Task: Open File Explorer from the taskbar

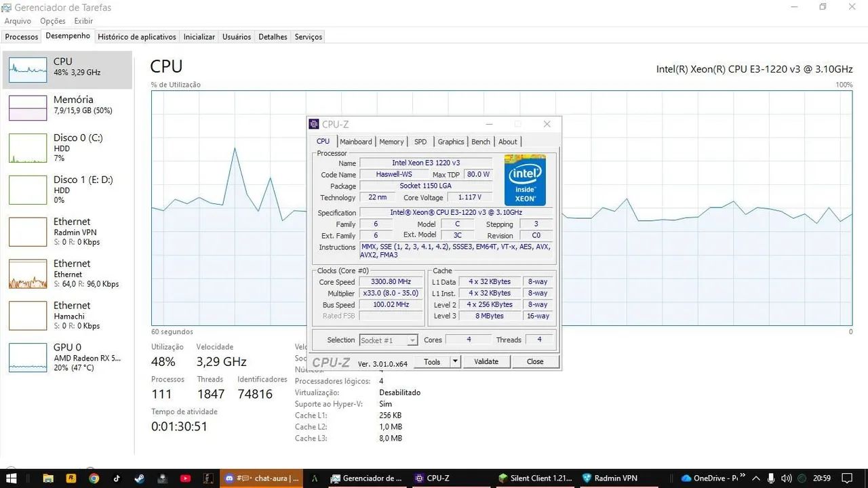Action: point(48,478)
